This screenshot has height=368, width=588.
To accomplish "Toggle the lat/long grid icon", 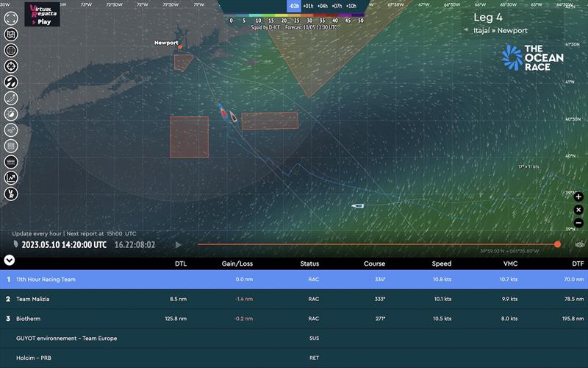I will [x=11, y=146].
